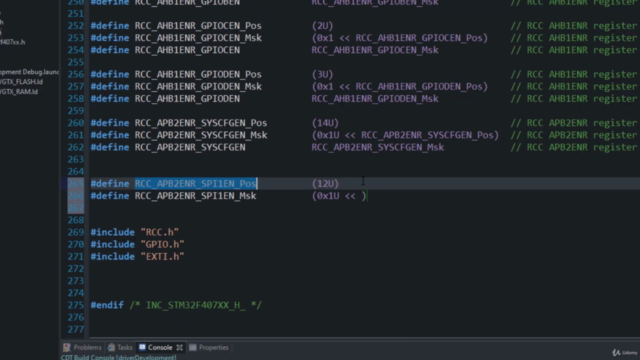Click the RCC APB2ENR register comment on line 260
The width and height of the screenshot is (640, 360).
(575, 123)
